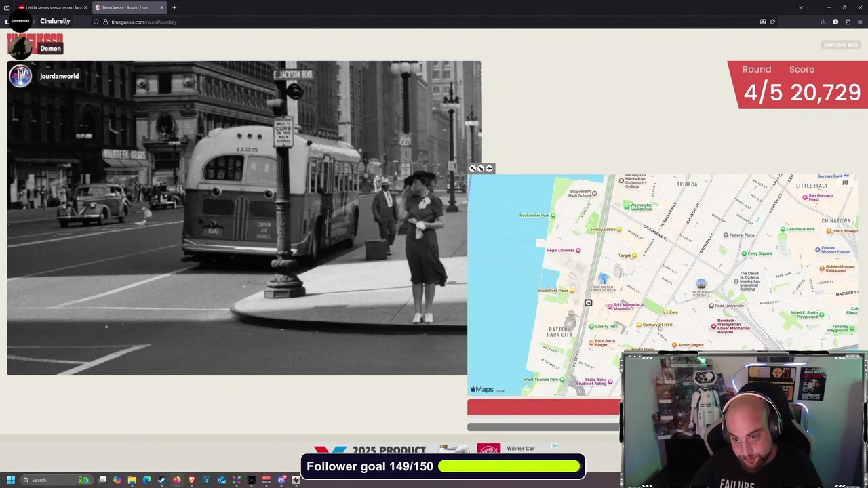
Task: Close the TimeGuessr Round Four tab
Action: (161, 7)
